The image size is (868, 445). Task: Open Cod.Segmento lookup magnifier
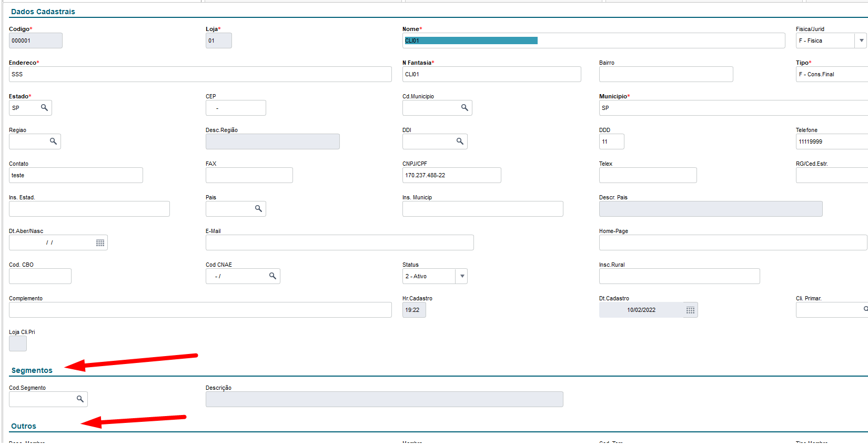(80, 399)
